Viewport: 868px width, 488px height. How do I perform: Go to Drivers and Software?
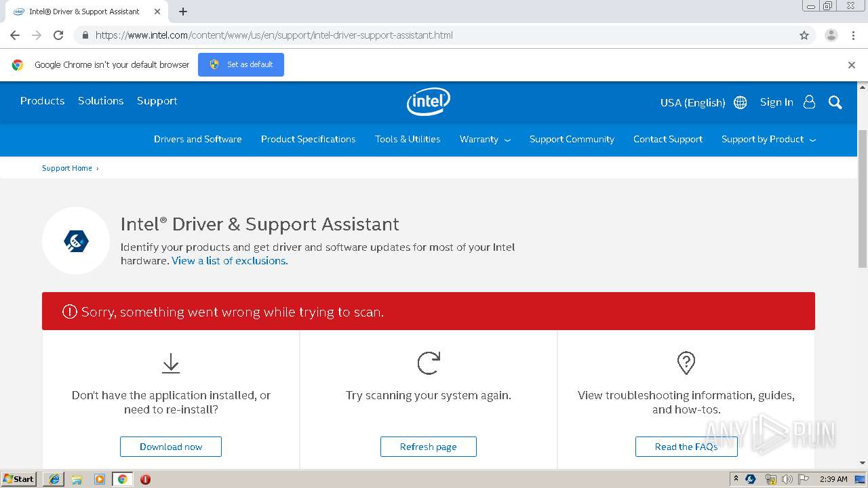198,140
